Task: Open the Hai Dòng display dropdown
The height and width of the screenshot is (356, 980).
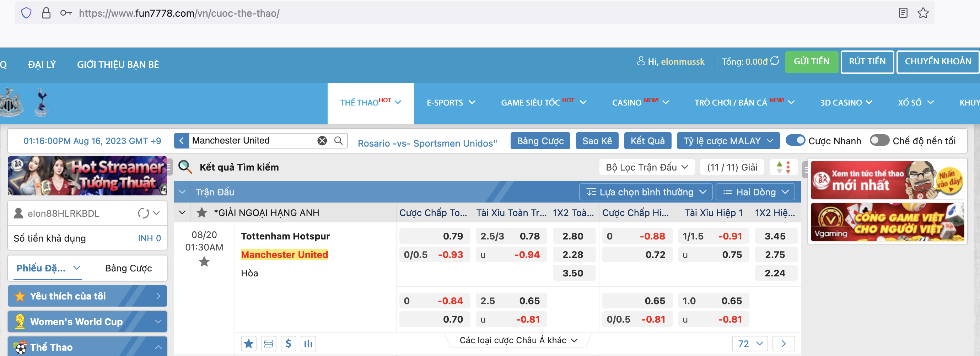Action: (755, 192)
